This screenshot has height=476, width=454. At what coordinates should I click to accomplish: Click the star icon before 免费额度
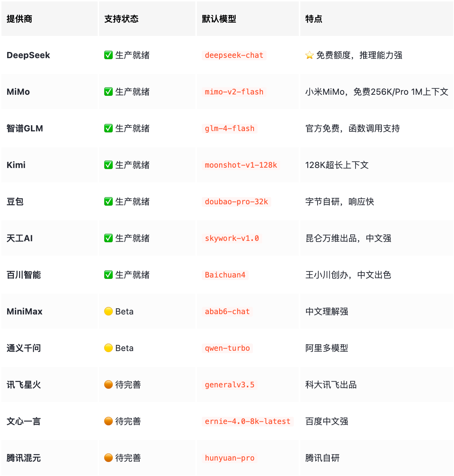coord(310,55)
